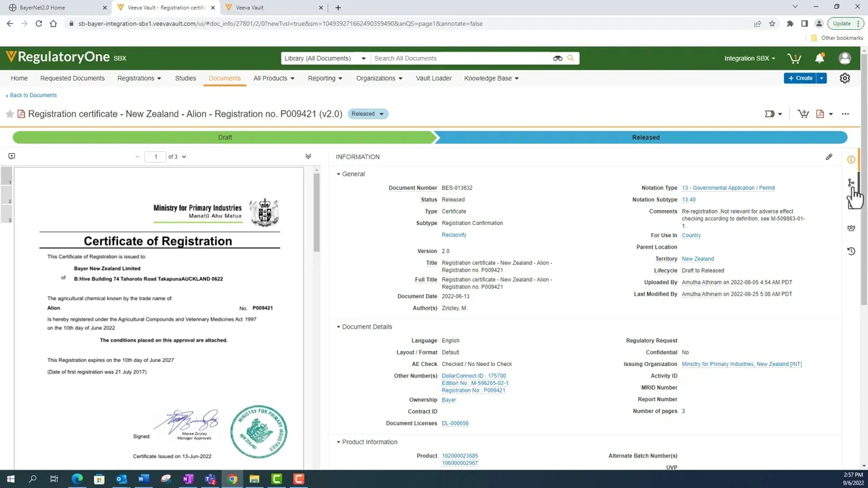
Task: Open advanced search binoculars icon
Action: (557, 58)
